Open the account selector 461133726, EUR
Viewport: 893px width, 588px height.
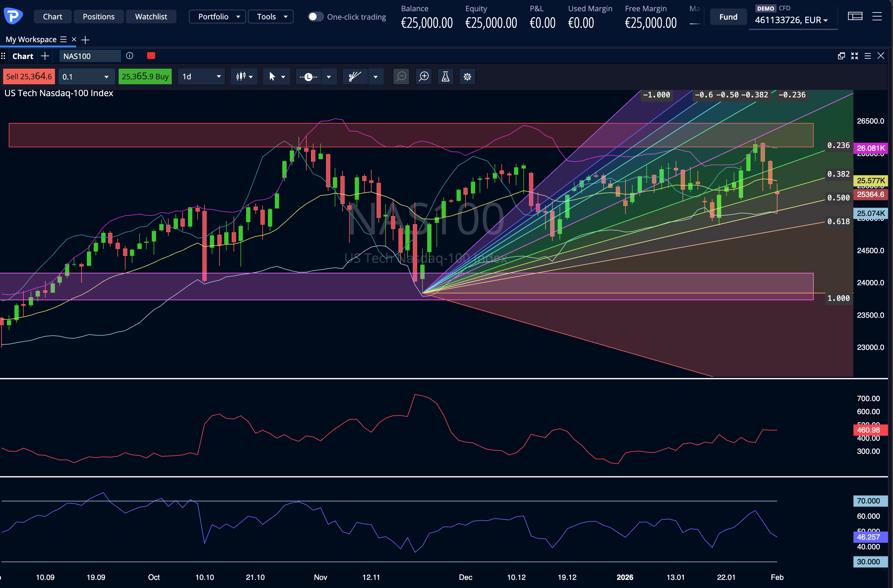791,20
